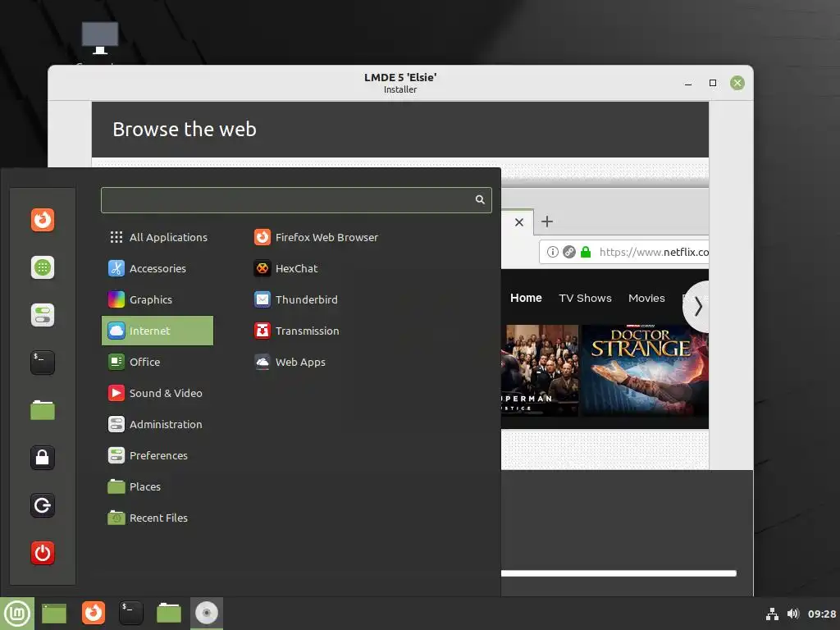The height and width of the screenshot is (630, 840).
Task: Click the Doctor Strange poster in slideshow
Action: click(645, 370)
